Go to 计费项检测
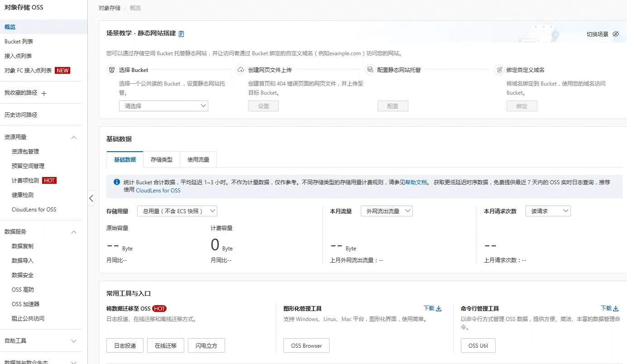This screenshot has width=627, height=364. coord(25,181)
